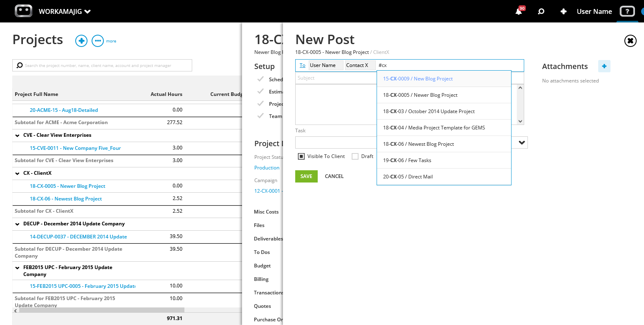Open the Task dropdown arrow
This screenshot has height=325, width=644.
[x=521, y=142]
